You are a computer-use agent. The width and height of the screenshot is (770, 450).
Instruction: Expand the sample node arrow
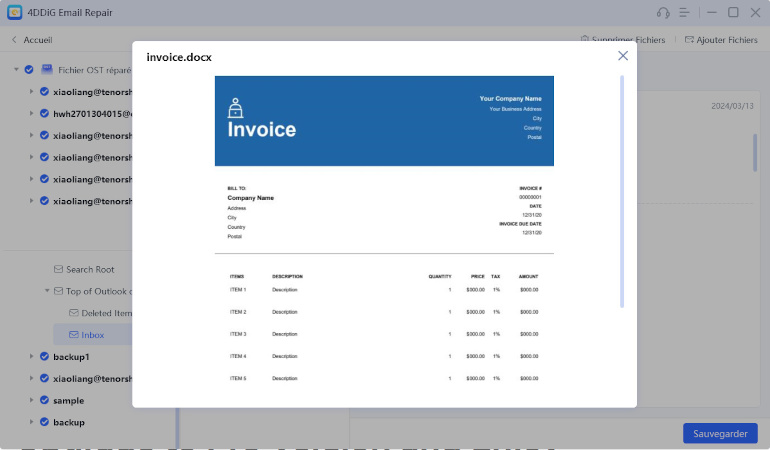[x=31, y=400]
